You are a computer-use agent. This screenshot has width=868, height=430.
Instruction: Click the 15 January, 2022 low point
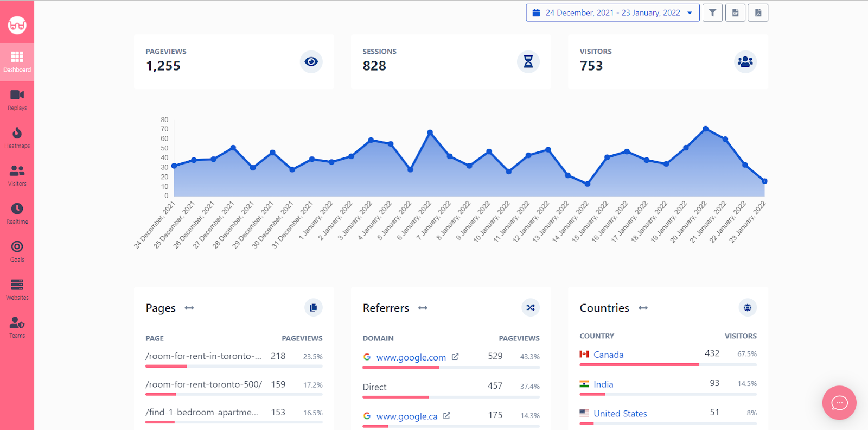[x=588, y=184]
